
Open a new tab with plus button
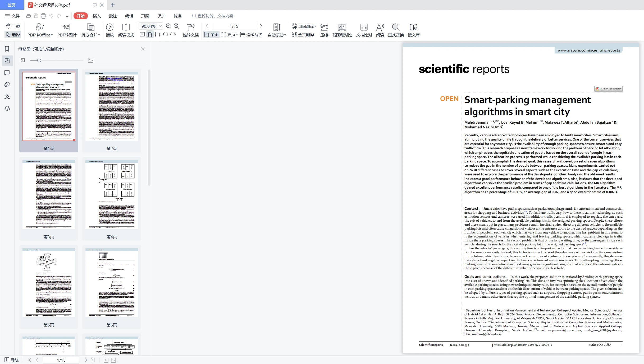point(113,5)
